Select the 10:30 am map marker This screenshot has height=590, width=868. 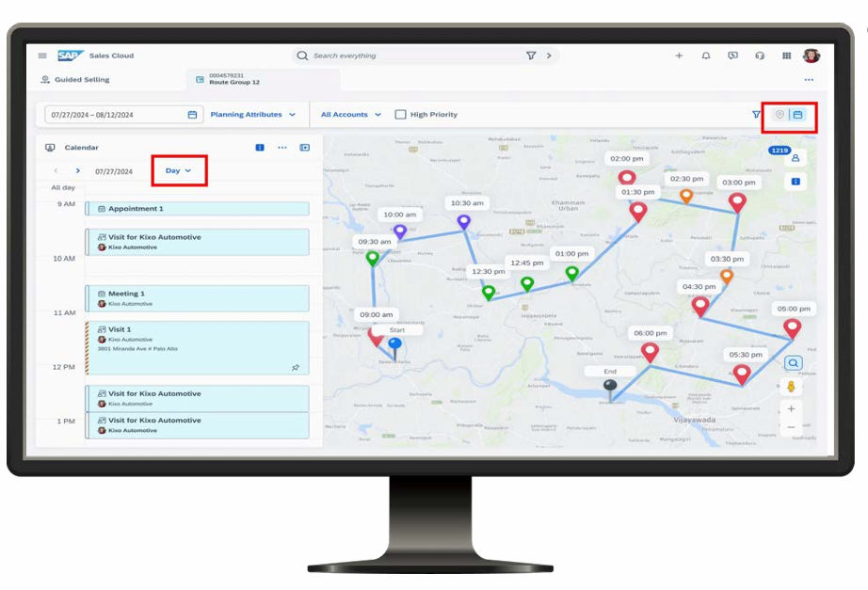pyautogui.click(x=464, y=222)
